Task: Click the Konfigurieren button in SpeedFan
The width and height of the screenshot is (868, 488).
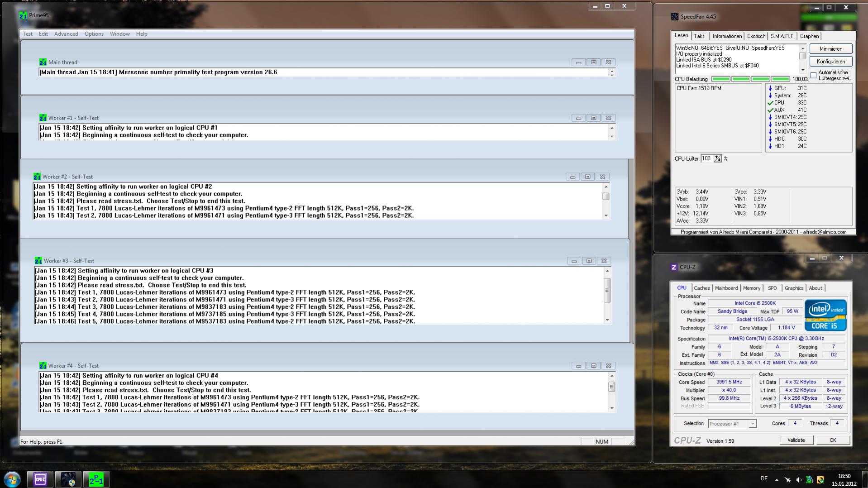Action: pos(831,62)
